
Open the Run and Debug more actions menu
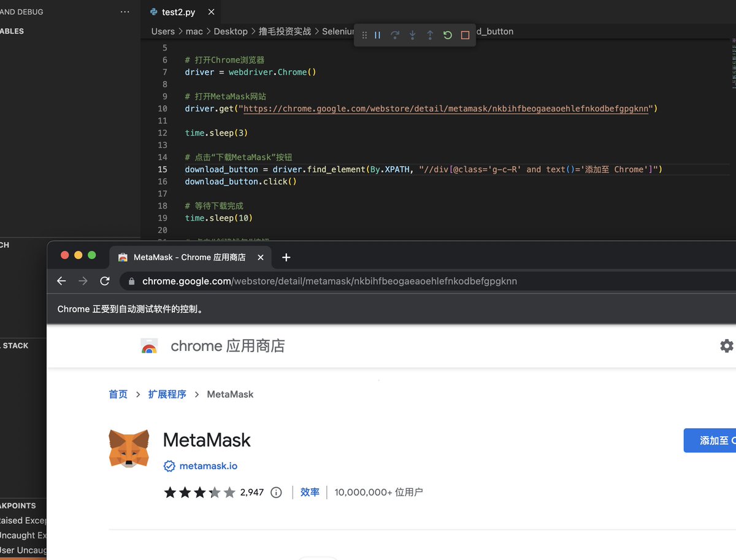pyautogui.click(x=125, y=12)
